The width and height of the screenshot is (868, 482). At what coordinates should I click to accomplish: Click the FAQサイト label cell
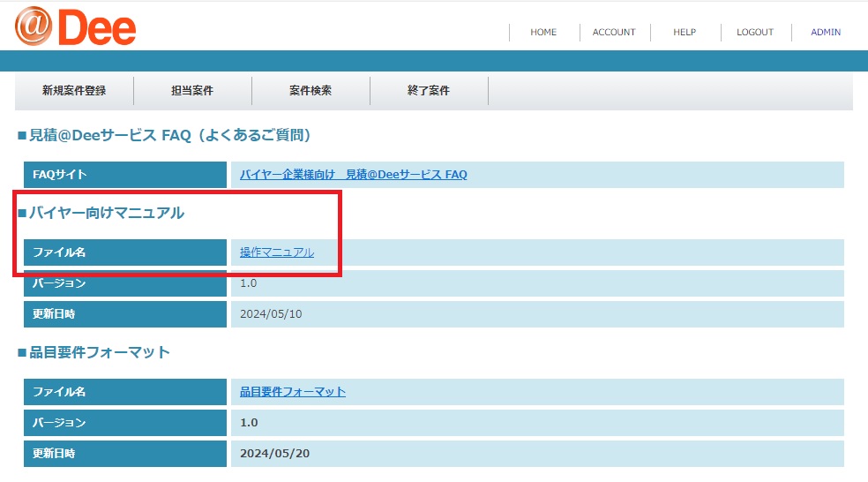125,175
